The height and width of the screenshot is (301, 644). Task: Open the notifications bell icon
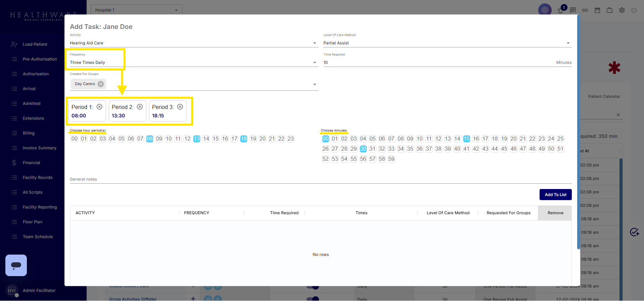click(560, 10)
